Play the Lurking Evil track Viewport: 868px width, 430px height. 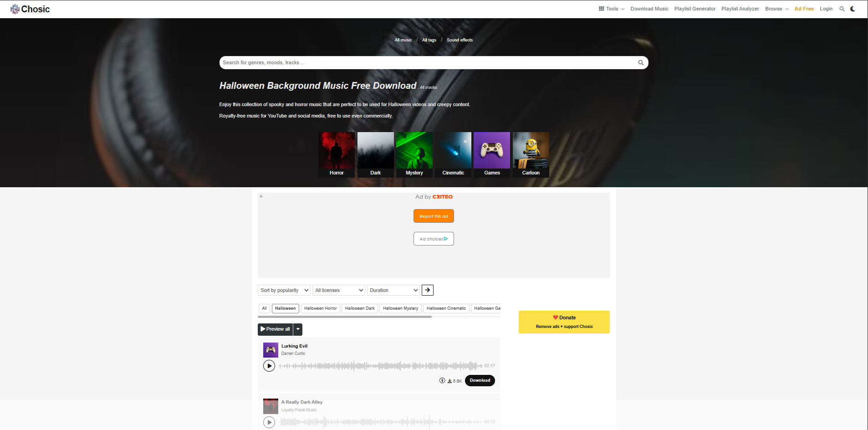[269, 365]
